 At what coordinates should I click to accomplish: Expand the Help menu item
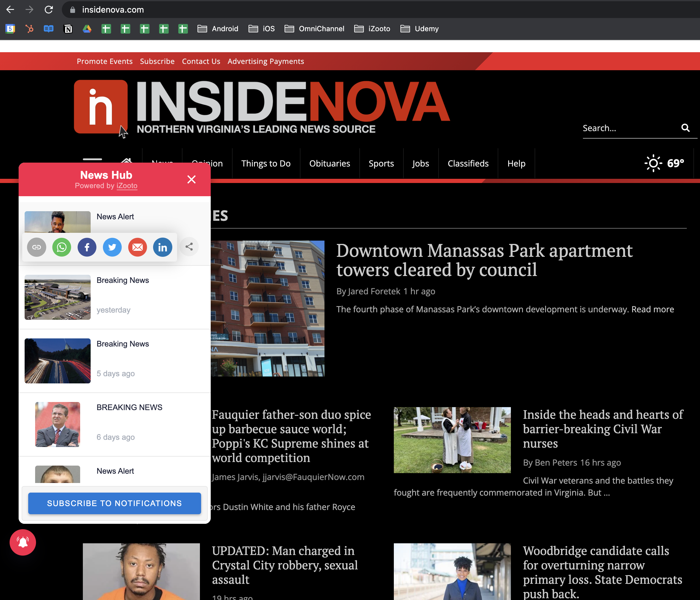516,163
